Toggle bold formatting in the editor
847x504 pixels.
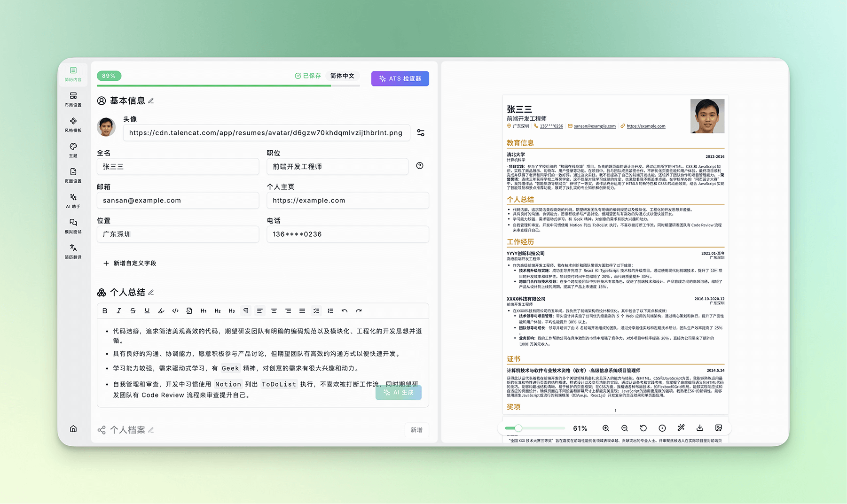105,311
